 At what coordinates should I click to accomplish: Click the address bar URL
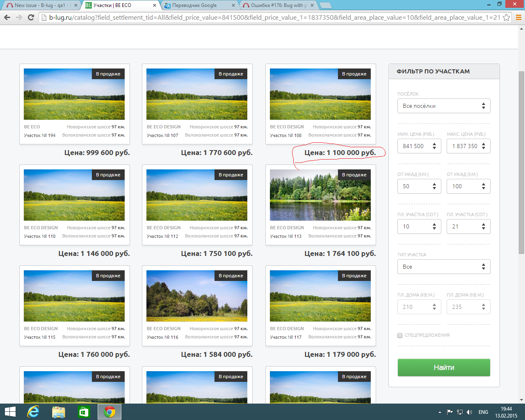point(271,17)
